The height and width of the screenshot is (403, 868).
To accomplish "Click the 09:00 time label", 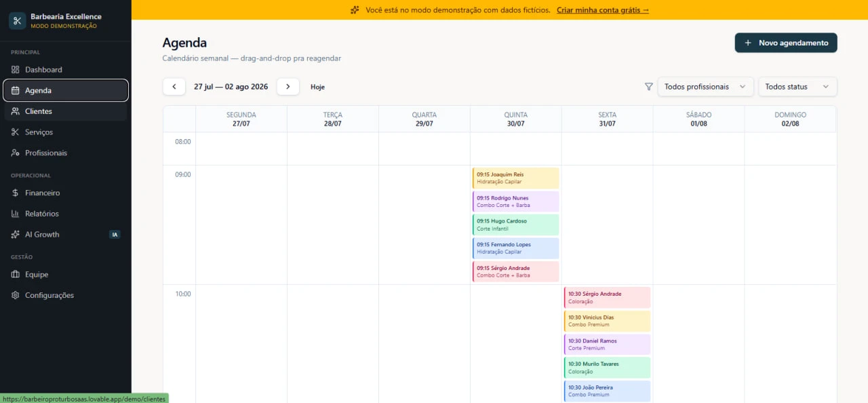I will (x=183, y=174).
